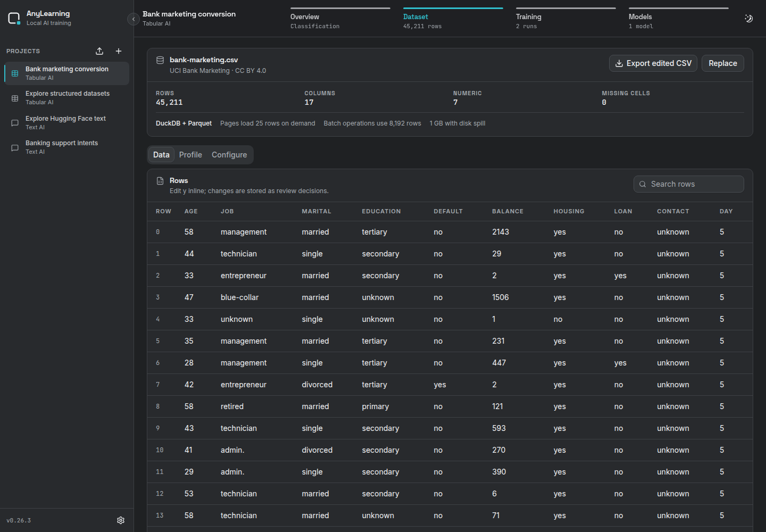Image resolution: width=766 pixels, height=532 pixels.
Task: Open the Configure sub-tab
Action: point(229,155)
